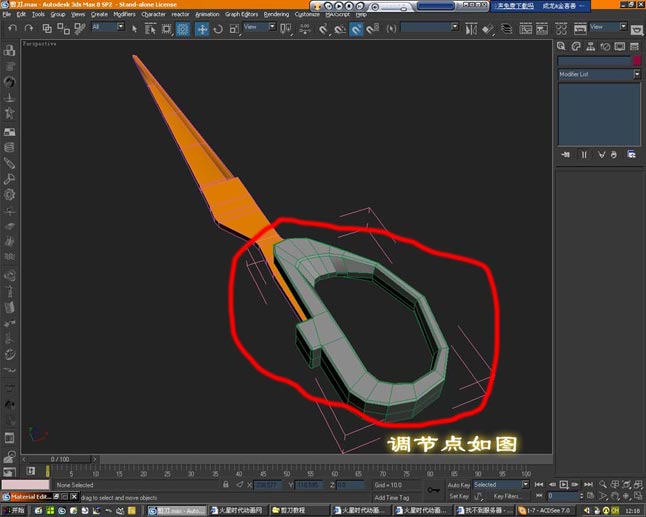Open the reference coordinate system View dropdown

260,27
